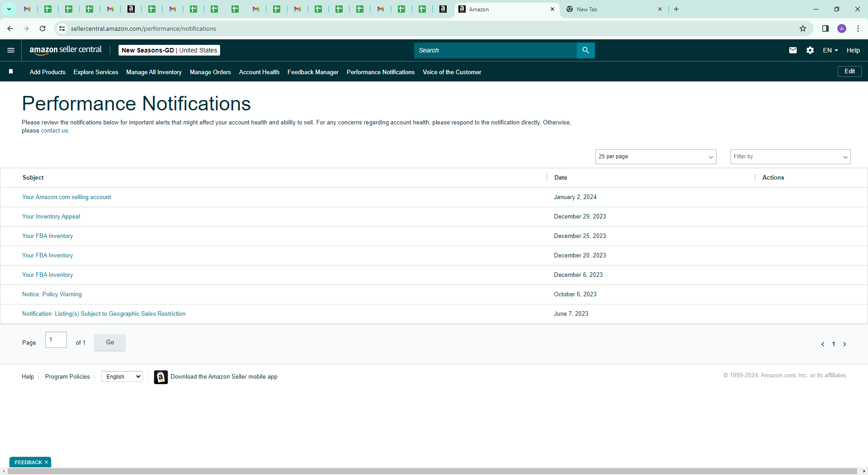The height and width of the screenshot is (475, 868).
Task: Bookmark this page with the star icon
Action: [x=803, y=28]
